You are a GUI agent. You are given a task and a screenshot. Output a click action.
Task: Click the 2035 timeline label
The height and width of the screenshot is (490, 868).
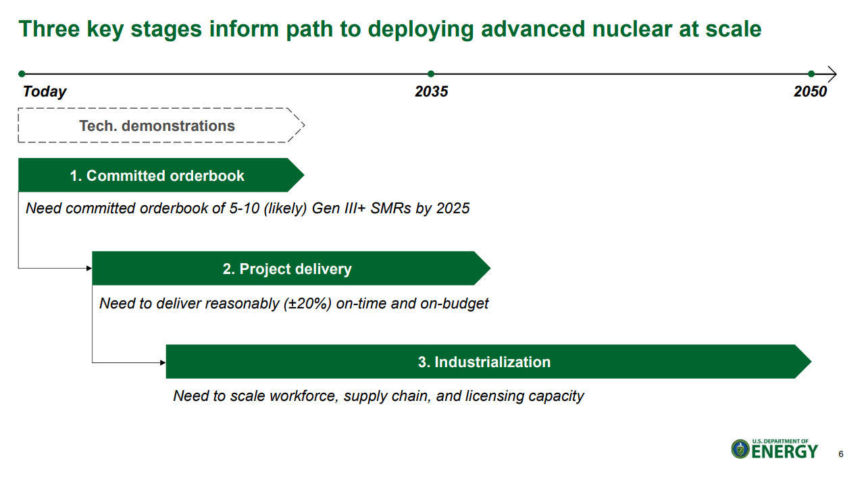[431, 92]
